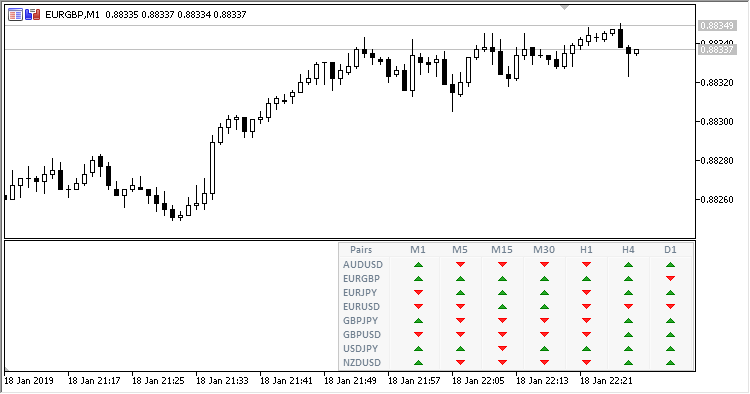Click the GBPUSD pair label

[x=362, y=334]
